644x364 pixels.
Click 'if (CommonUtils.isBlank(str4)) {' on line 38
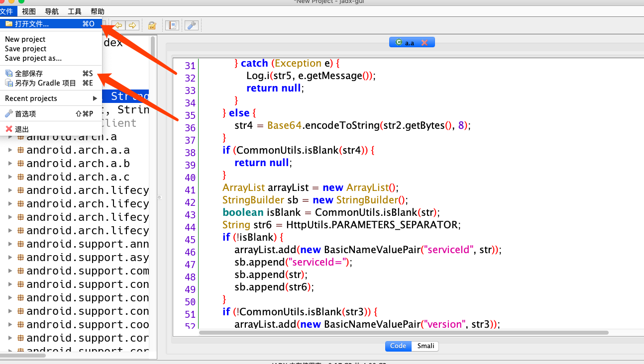(x=298, y=150)
